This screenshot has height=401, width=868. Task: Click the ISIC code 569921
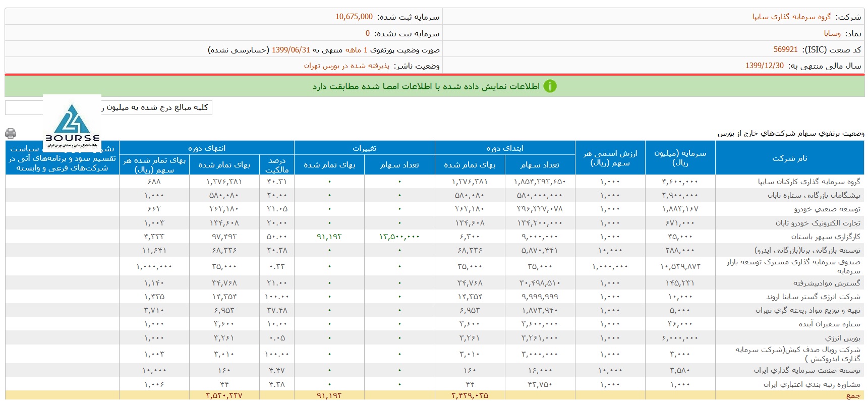786,49
